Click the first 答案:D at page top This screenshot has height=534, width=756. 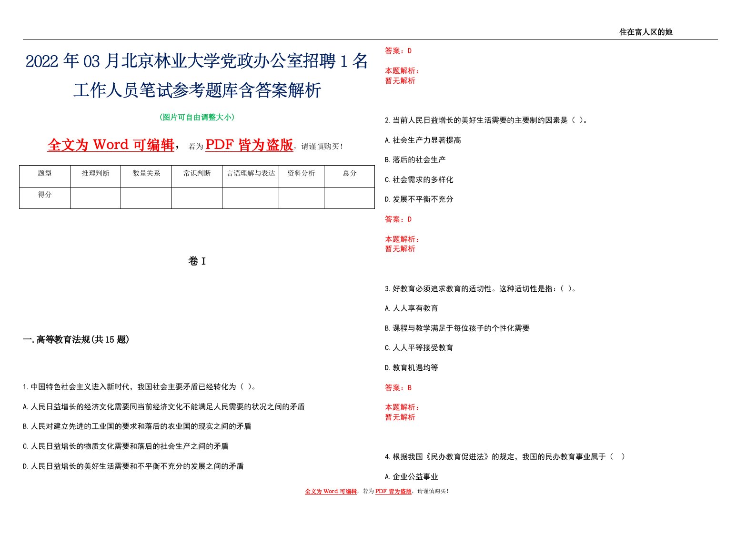398,51
